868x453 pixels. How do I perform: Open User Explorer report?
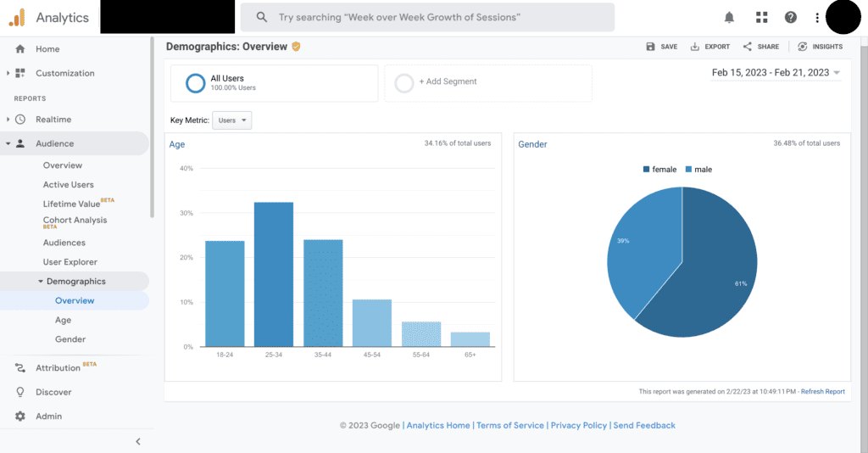click(70, 262)
